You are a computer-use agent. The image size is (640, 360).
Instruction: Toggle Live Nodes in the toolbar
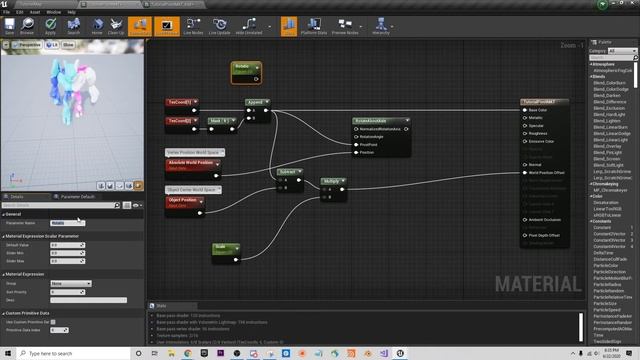[193, 27]
